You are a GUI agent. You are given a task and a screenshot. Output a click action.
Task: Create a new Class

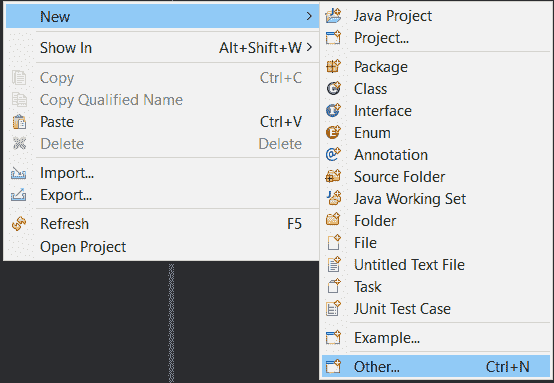coord(436,88)
